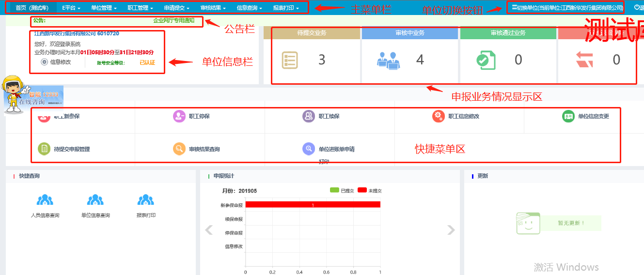Click the 待提交业务 list icon
Screen dimensions: 644x275
click(x=290, y=60)
